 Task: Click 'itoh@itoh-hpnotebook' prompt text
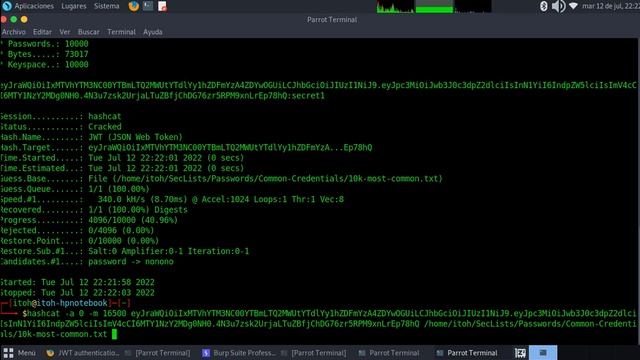pyautogui.click(x=60, y=303)
